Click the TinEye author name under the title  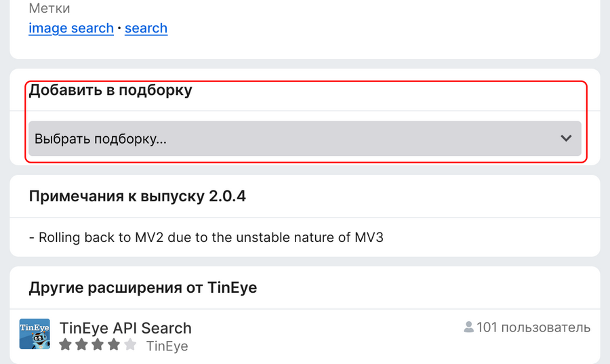tap(167, 346)
